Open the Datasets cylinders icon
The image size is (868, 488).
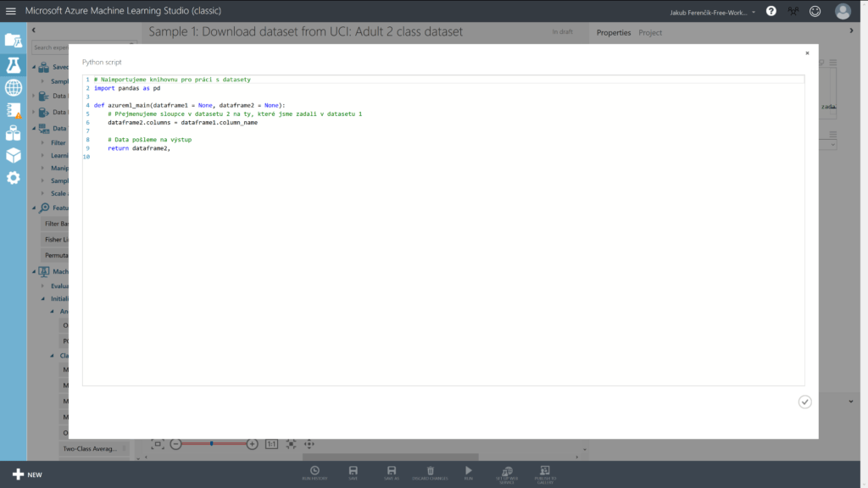13,133
